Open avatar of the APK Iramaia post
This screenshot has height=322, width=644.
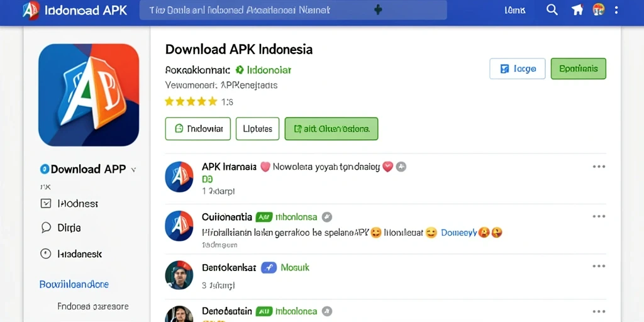pyautogui.click(x=179, y=177)
